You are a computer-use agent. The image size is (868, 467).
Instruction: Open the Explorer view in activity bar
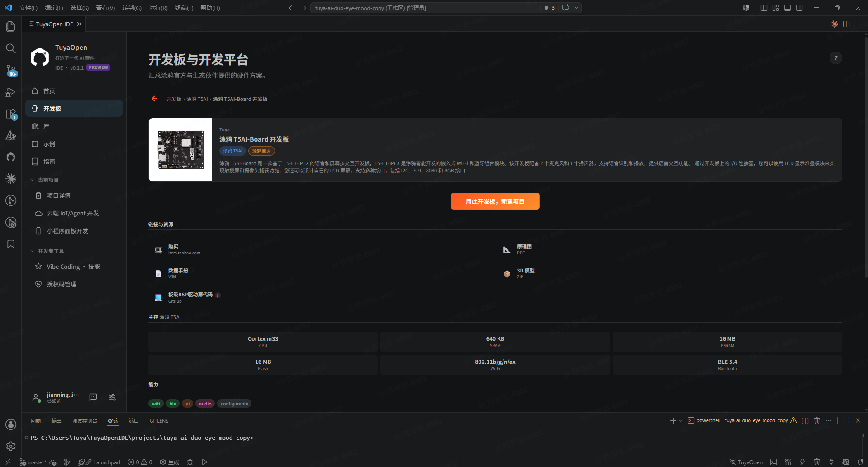click(10, 27)
